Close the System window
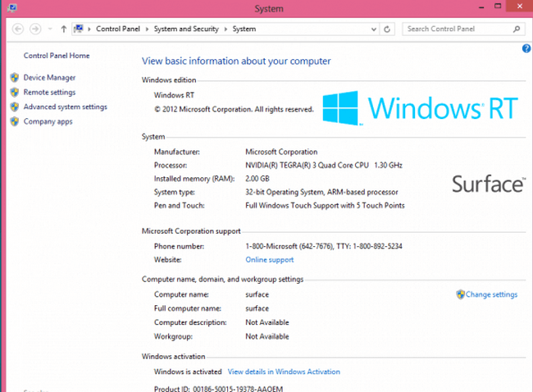The image size is (533, 392). coord(519,6)
